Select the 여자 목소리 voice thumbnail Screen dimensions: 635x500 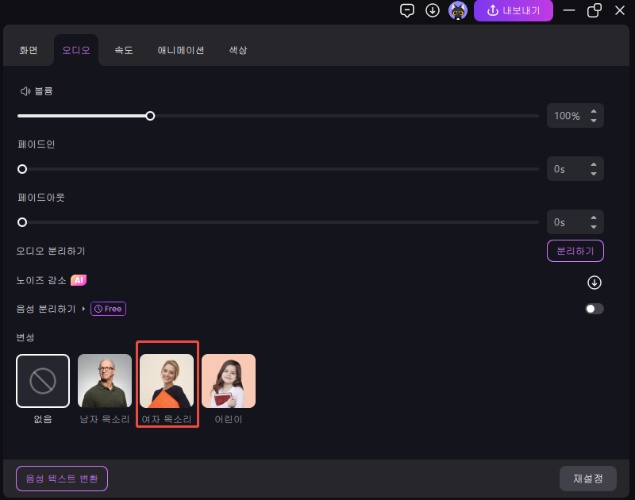167,381
